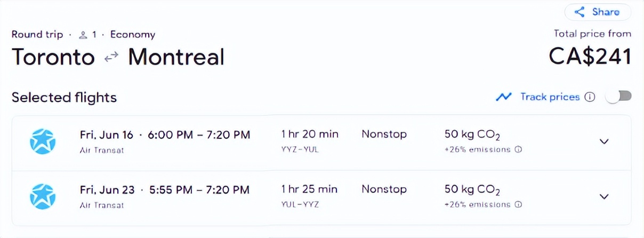644x238 pixels.
Task: Click the passenger count icon
Action: (83, 35)
